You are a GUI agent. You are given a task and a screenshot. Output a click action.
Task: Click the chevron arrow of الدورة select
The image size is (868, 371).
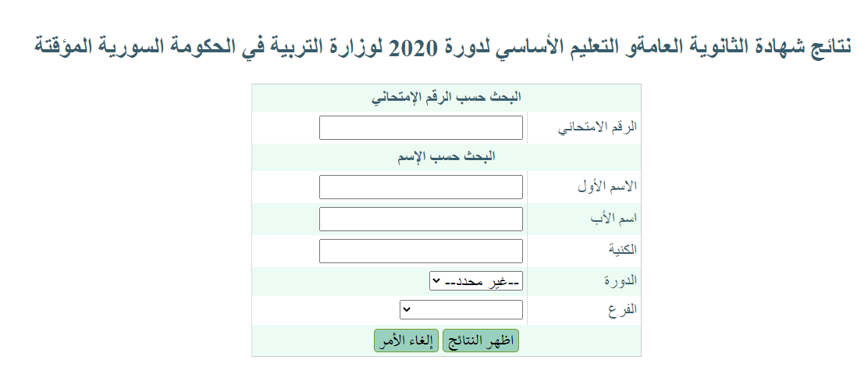point(436,281)
